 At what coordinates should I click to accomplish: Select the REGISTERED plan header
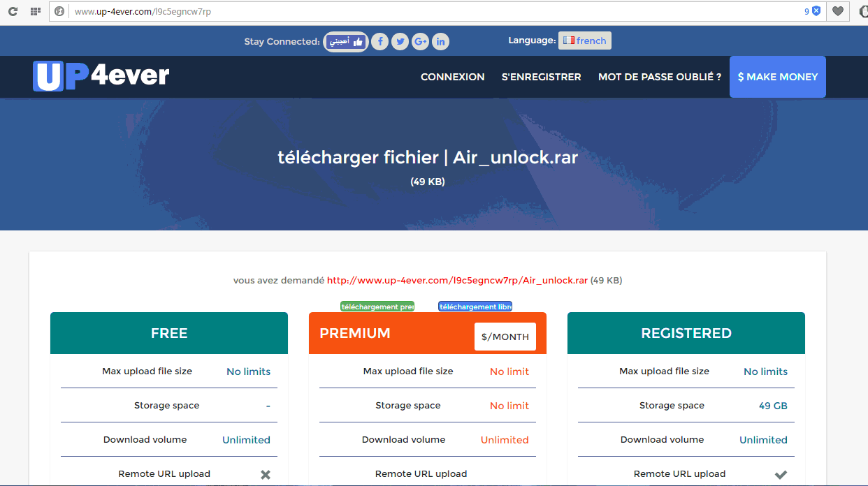click(x=686, y=333)
